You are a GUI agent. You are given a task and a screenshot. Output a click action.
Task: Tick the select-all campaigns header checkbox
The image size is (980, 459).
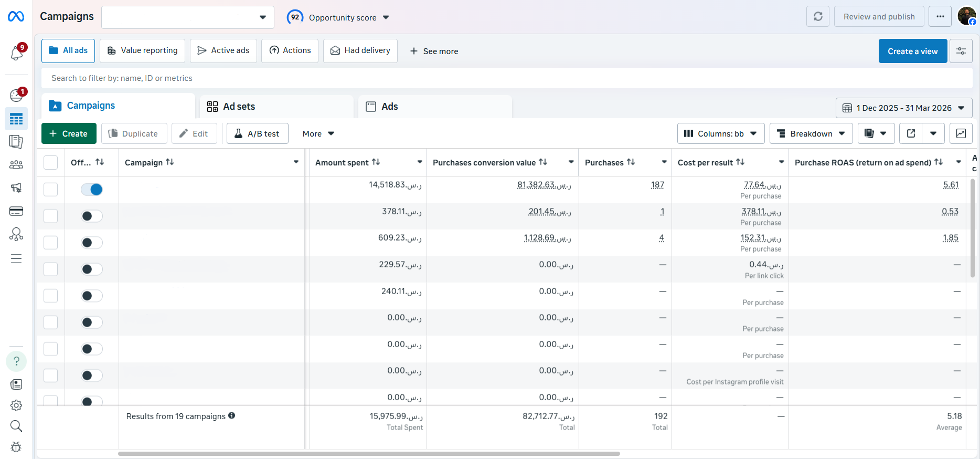click(x=50, y=162)
